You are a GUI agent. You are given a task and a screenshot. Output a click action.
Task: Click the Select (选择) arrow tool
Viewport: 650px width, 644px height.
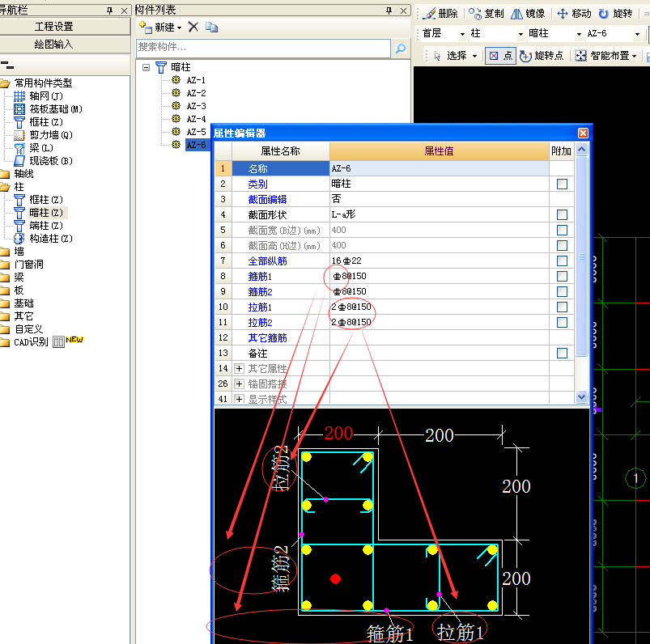[x=452, y=56]
